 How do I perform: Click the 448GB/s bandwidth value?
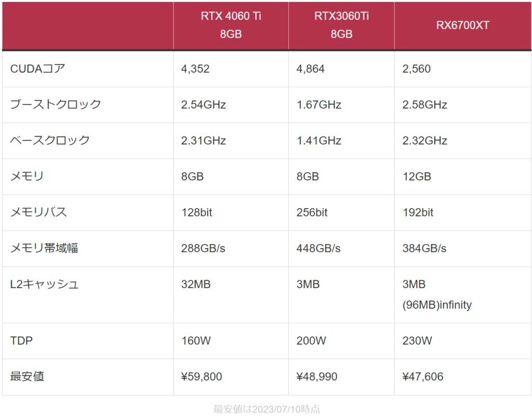tap(318, 248)
